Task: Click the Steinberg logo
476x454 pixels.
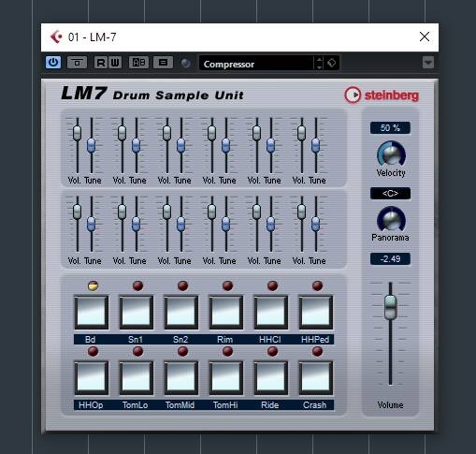Action: [x=382, y=95]
